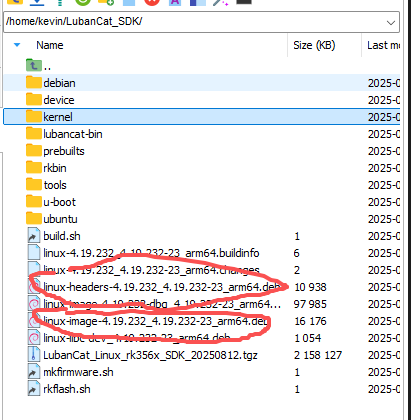Click the folder icon beside rkbin
Viewport: 411px width, 420px height.
[x=34, y=167]
